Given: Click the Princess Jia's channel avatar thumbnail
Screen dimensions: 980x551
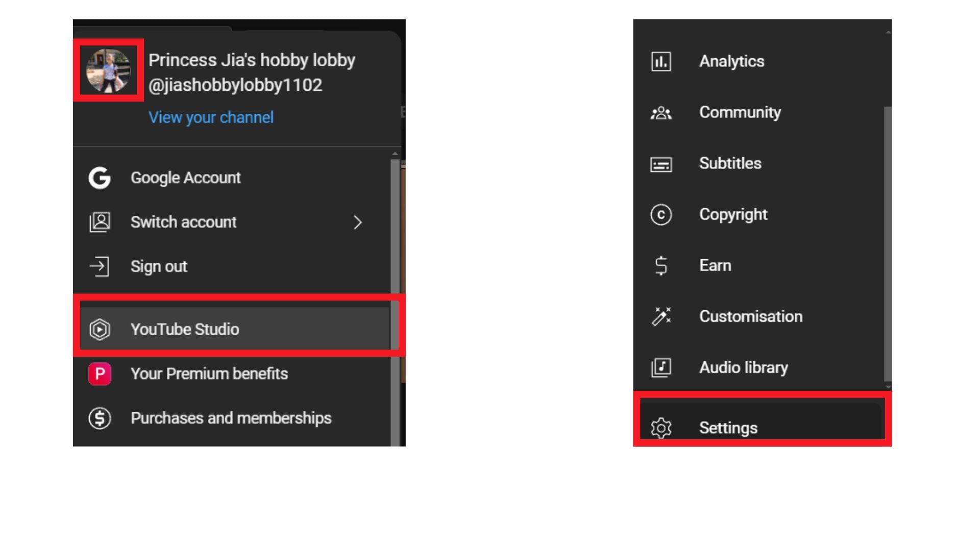Looking at the screenshot, I should [108, 70].
